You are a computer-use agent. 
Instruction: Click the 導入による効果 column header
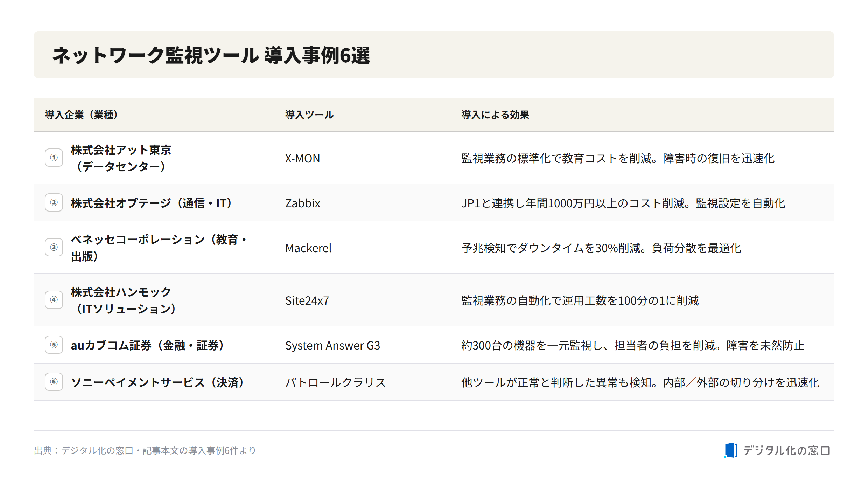coord(495,115)
